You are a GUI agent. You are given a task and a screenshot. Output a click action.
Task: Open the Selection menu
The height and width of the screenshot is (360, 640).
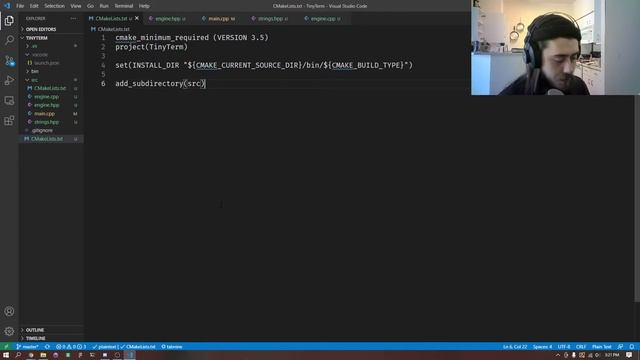coord(54,6)
